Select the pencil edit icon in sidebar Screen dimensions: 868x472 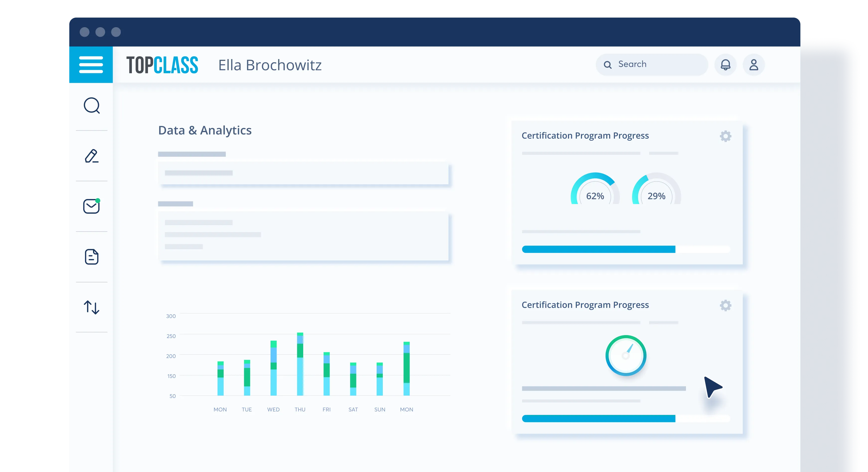point(92,156)
